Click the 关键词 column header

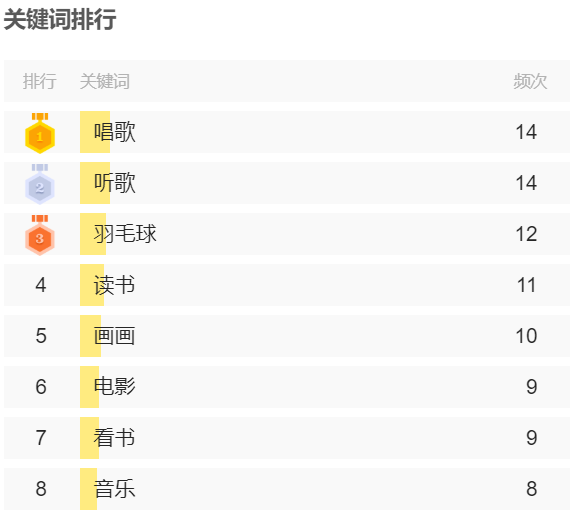105,81
